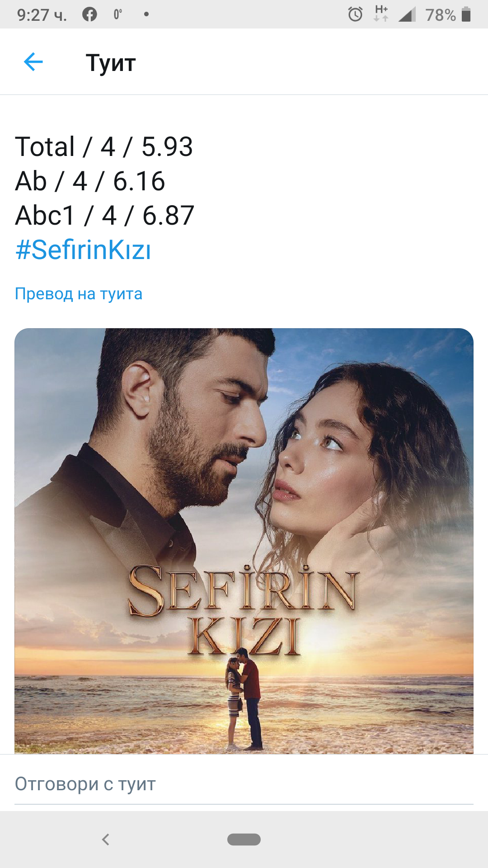Image resolution: width=488 pixels, height=868 pixels.
Task: Select the Туит header title
Action: point(111,63)
